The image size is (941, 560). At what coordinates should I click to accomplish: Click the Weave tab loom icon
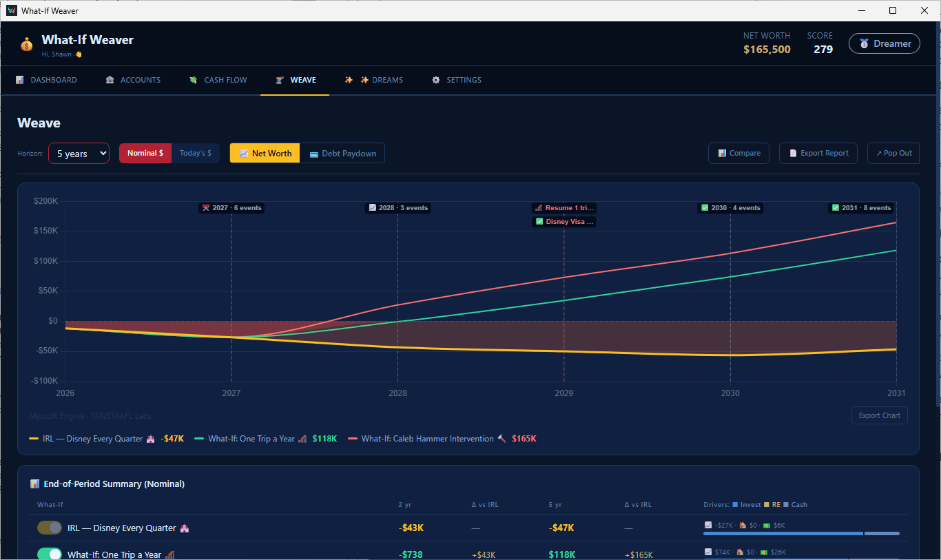pos(280,80)
